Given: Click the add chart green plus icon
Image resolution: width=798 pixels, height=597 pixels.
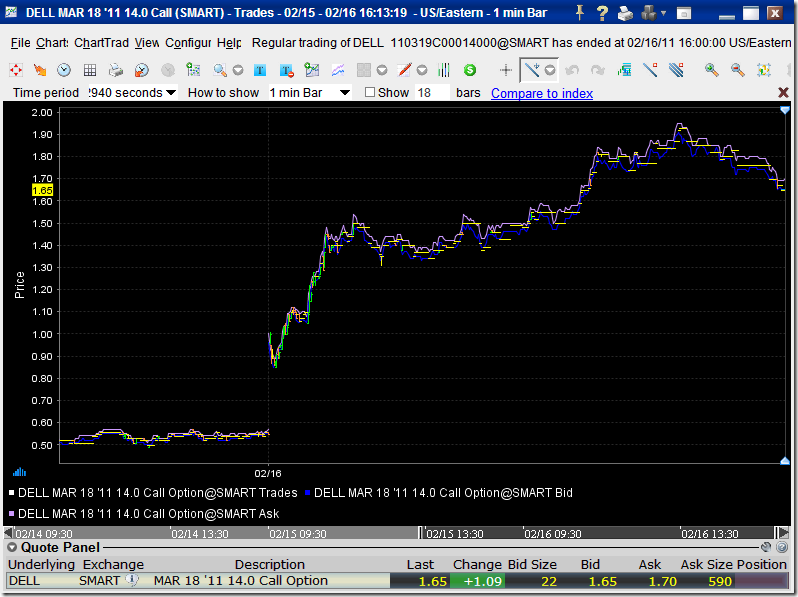Looking at the screenshot, I should 311,70.
